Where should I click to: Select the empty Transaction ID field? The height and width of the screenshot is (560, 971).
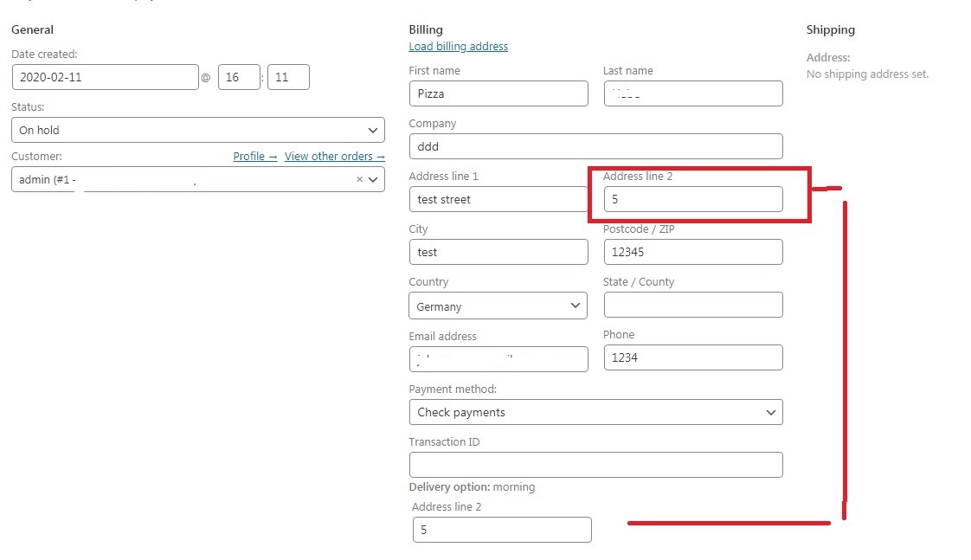(x=595, y=465)
